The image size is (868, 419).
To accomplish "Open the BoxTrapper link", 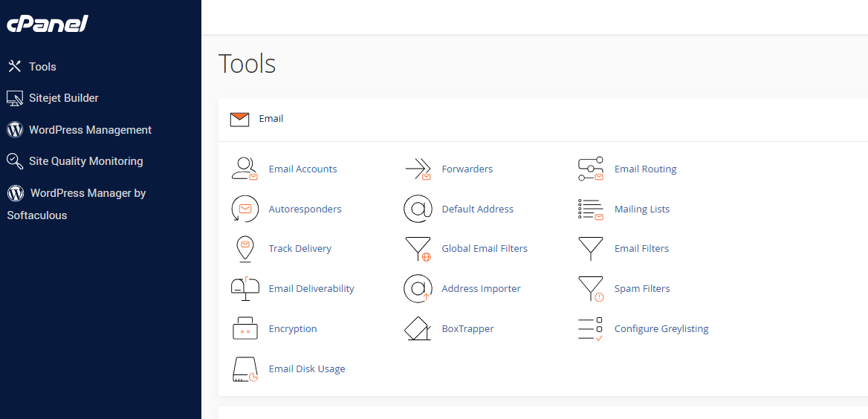I will click(x=467, y=329).
